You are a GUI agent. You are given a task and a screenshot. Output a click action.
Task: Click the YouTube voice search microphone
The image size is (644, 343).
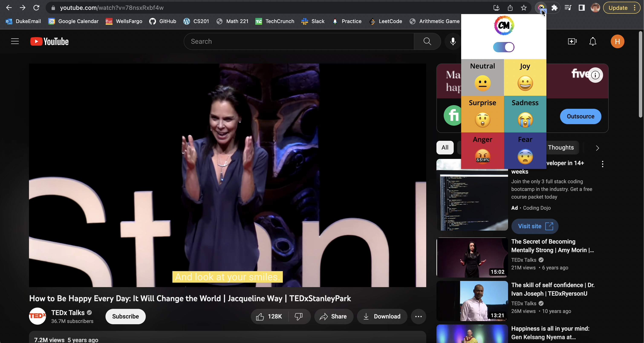point(453,42)
